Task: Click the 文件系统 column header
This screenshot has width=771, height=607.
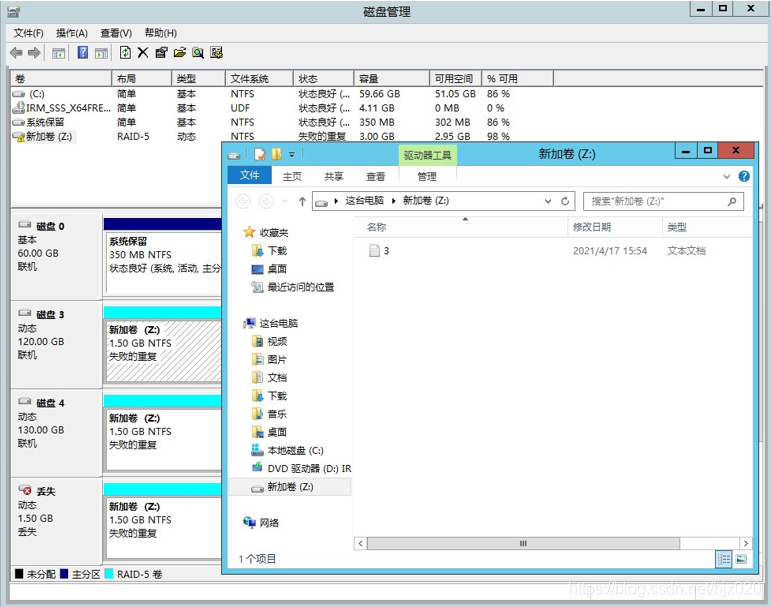Action: (259, 79)
